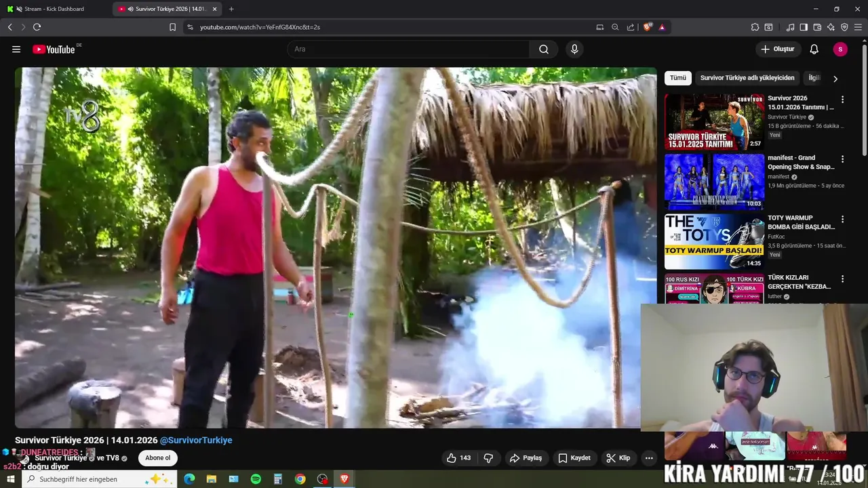Go back in browser history
Image resolution: width=868 pixels, height=488 pixels.
click(x=9, y=27)
